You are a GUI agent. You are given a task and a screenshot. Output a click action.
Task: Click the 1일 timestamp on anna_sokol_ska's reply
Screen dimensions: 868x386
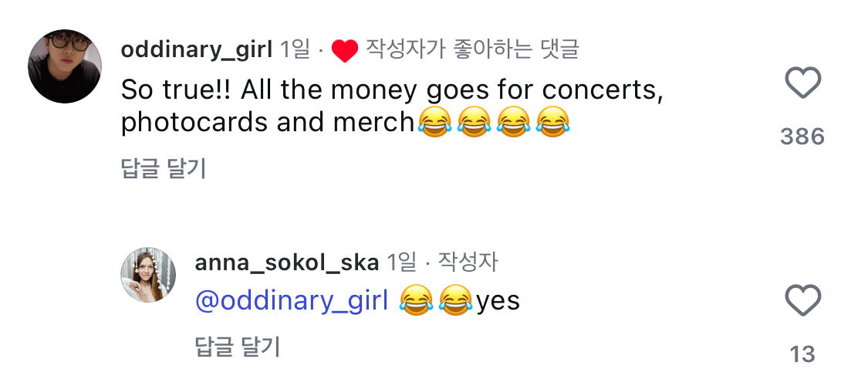click(401, 262)
